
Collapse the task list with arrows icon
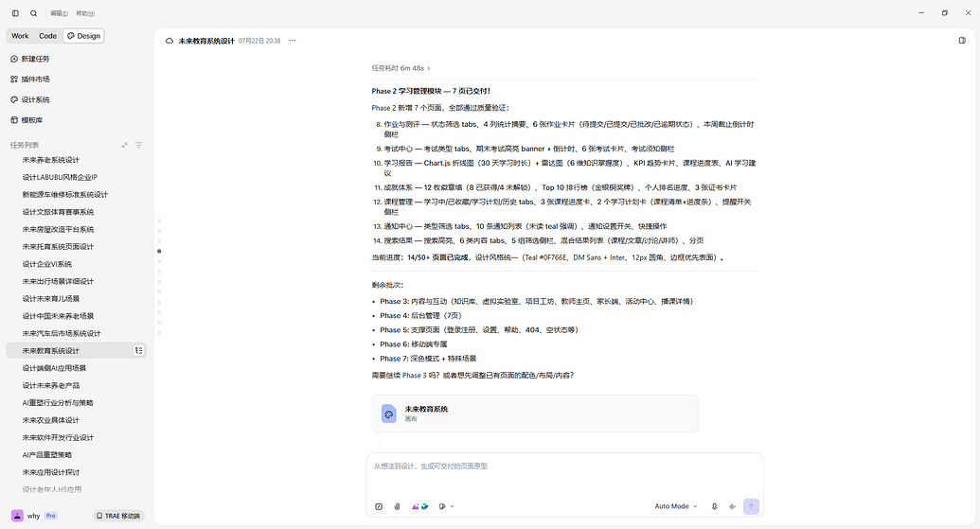(x=124, y=145)
